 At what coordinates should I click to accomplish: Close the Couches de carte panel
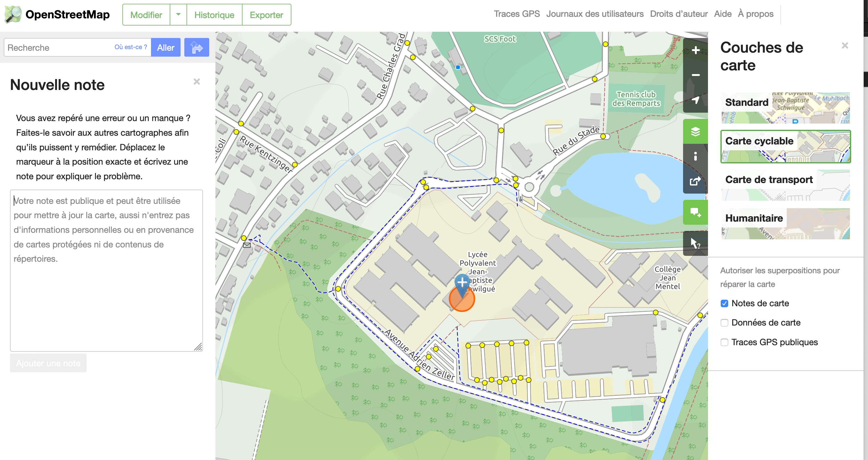[844, 45]
